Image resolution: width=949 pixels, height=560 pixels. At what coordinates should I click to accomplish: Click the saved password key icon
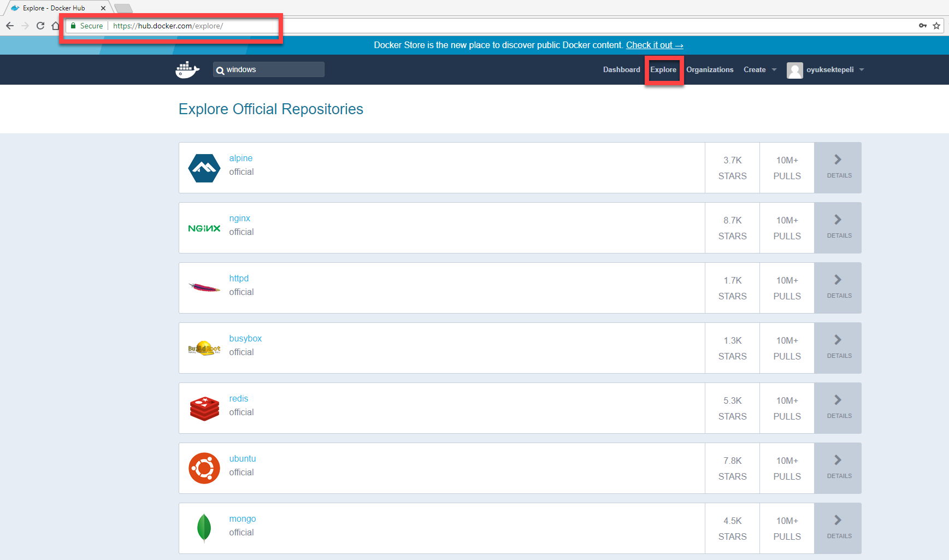pyautogui.click(x=923, y=26)
